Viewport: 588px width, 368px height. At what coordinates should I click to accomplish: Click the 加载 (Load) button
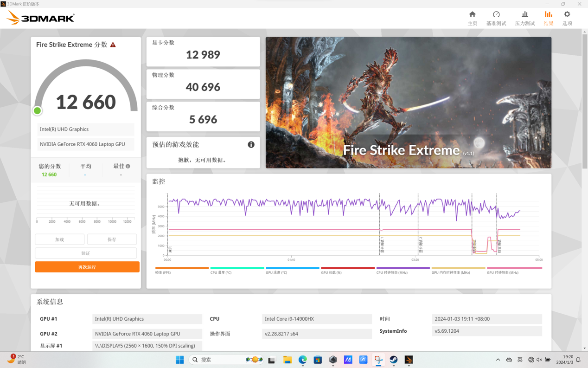[60, 239]
